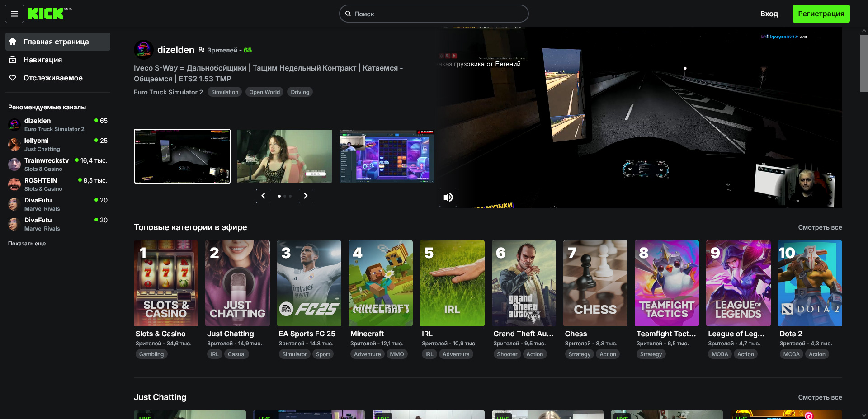The image size is (868, 419).
Task: Click the Kick logo
Action: pyautogui.click(x=49, y=14)
